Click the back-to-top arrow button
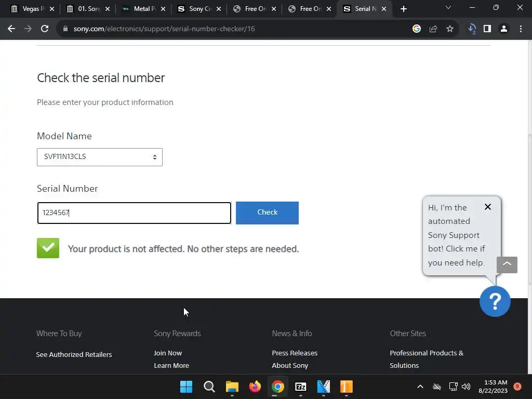This screenshot has height=399, width=532. [x=507, y=264]
